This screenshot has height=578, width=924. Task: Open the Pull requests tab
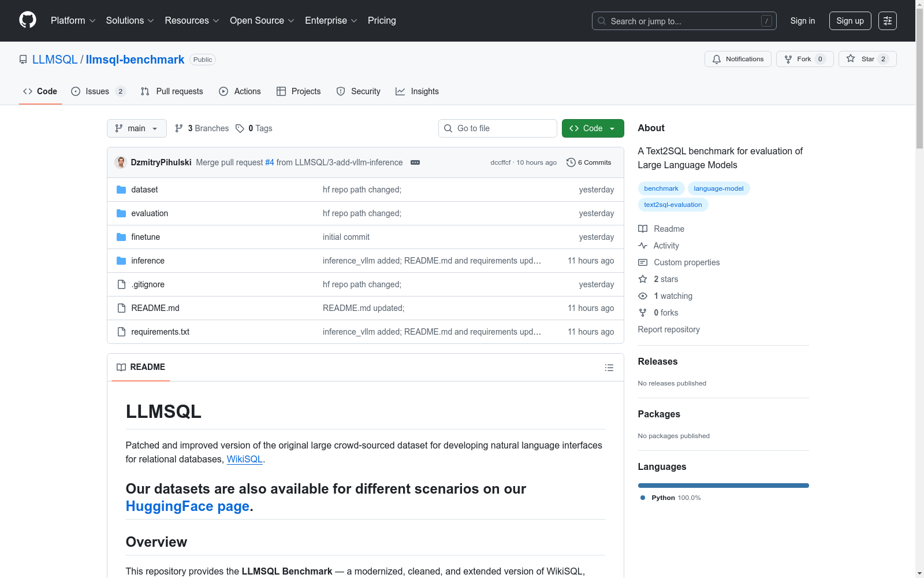[172, 91]
